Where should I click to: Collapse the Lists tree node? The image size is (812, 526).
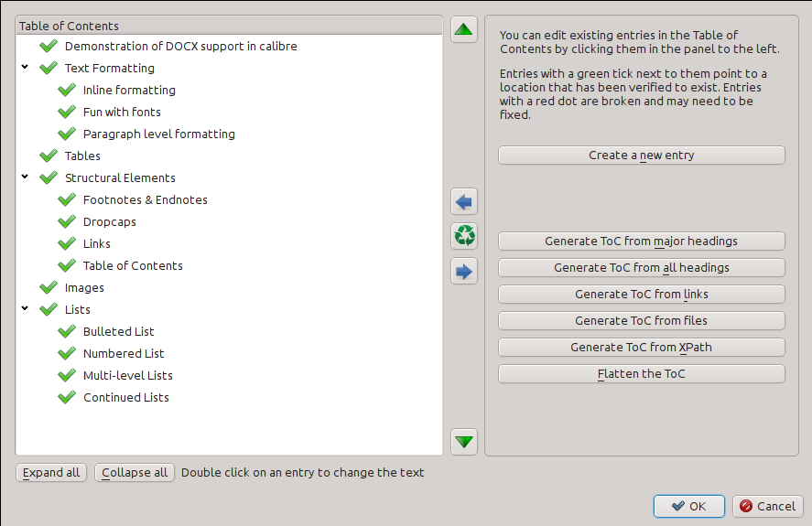click(x=25, y=309)
